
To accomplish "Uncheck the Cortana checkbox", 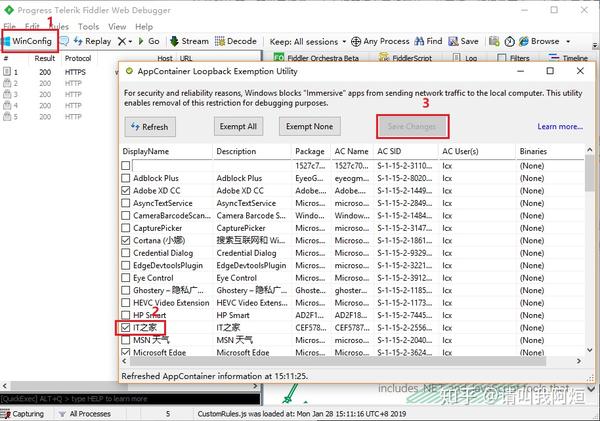I will pyautogui.click(x=126, y=240).
